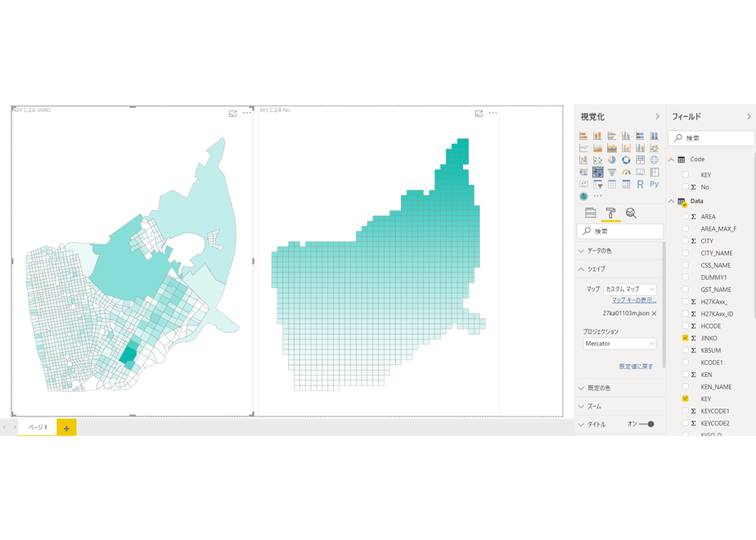Select the funnel chart visual
This screenshot has width=756, height=540.
[x=612, y=172]
